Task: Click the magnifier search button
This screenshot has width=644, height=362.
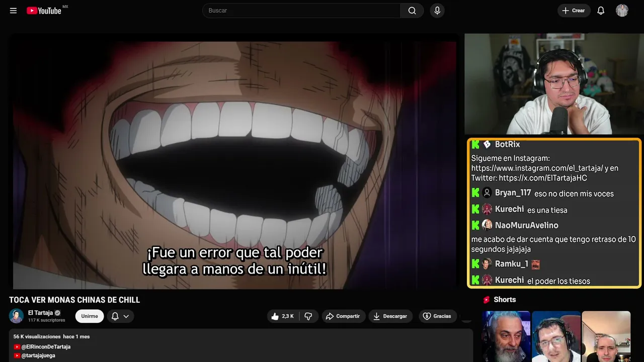Action: [x=412, y=11]
